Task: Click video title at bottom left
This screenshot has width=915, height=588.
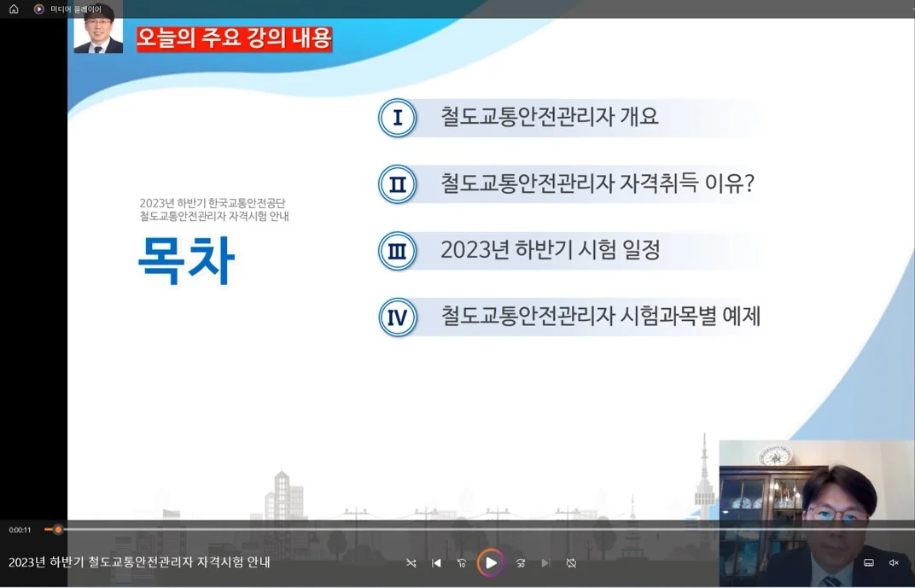Action: tap(139, 562)
